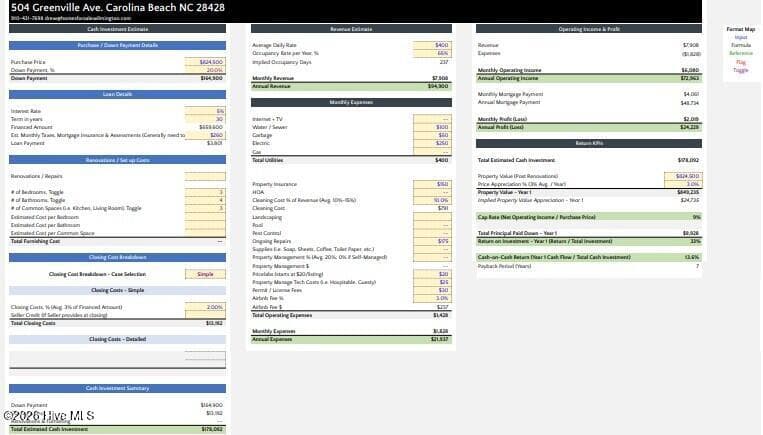Select the Closing Costs % input cell
The width and height of the screenshot is (763, 435).
(205, 307)
